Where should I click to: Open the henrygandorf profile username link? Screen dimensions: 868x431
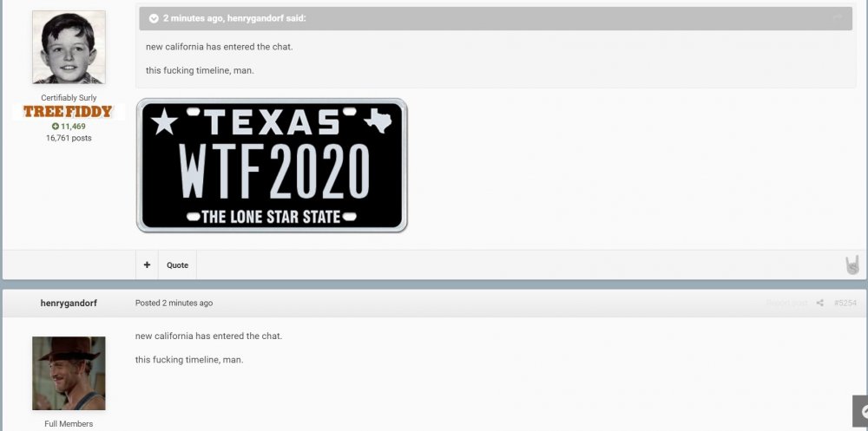click(69, 303)
